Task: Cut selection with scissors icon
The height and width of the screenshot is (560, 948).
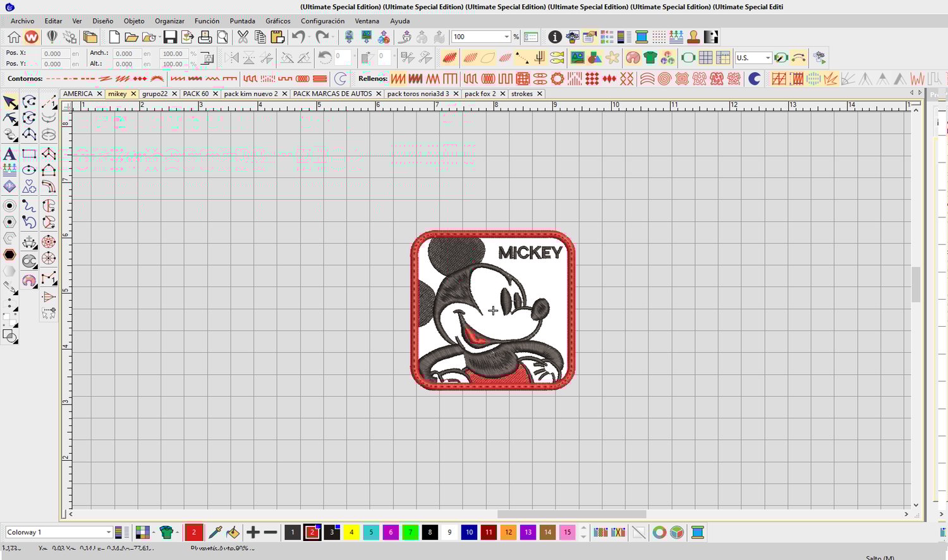Action: pyautogui.click(x=243, y=37)
